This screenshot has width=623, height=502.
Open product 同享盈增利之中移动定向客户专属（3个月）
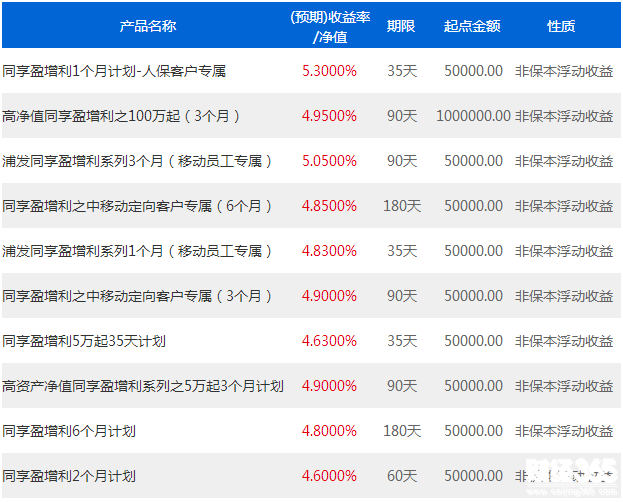pyautogui.click(x=137, y=296)
